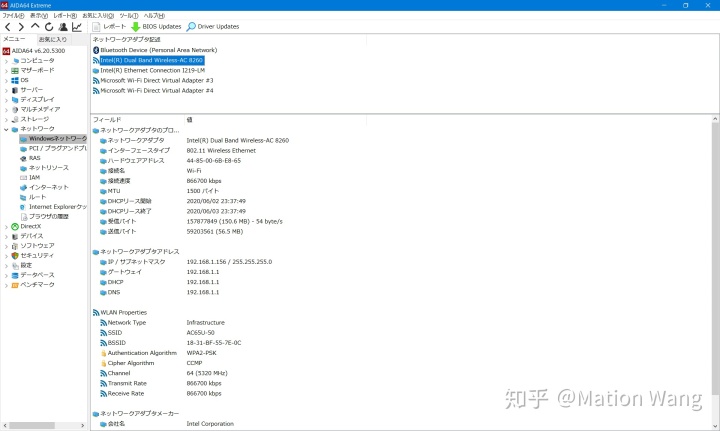
Task: Click the ハードウェアアドレス value 44-85-00-6B-E8-65
Action: point(214,161)
